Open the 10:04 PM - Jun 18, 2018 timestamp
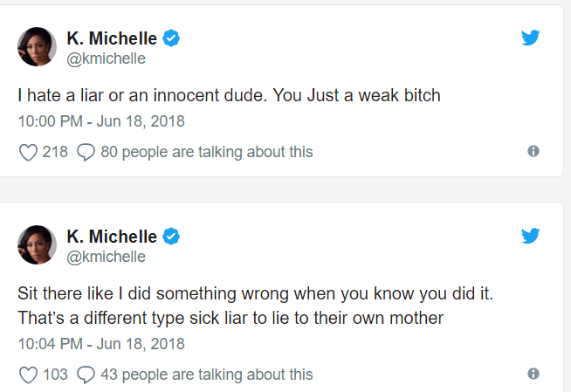Image resolution: width=571 pixels, height=392 pixels. (x=101, y=344)
